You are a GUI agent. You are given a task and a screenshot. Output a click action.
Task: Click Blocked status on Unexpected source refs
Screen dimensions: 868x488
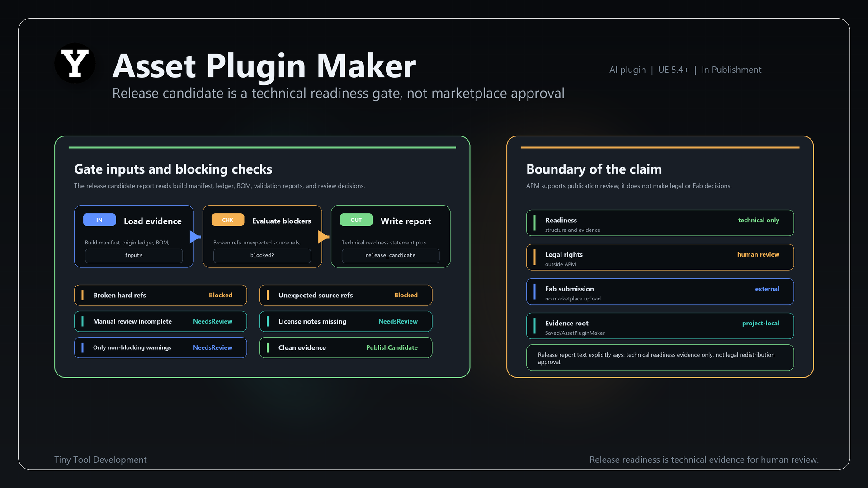(x=406, y=295)
